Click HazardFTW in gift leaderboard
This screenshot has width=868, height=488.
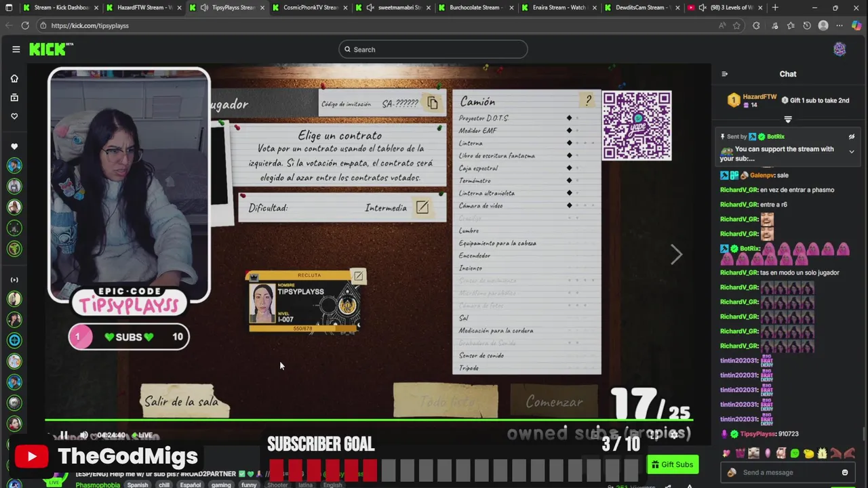[x=759, y=97]
